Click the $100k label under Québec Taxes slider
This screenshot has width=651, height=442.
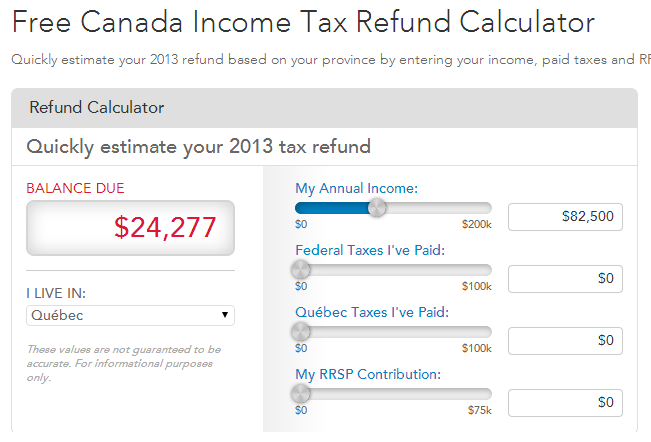tap(476, 348)
